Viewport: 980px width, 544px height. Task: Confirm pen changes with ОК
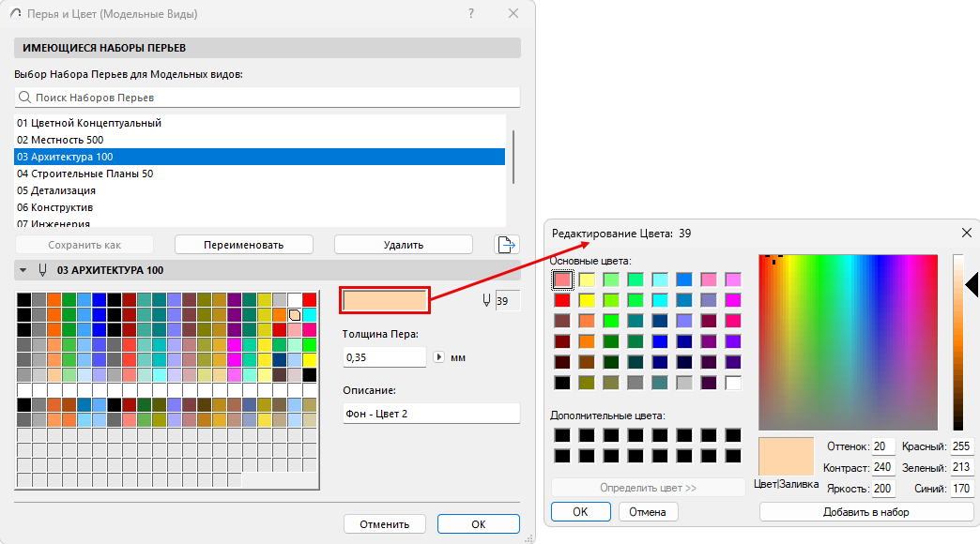479,523
